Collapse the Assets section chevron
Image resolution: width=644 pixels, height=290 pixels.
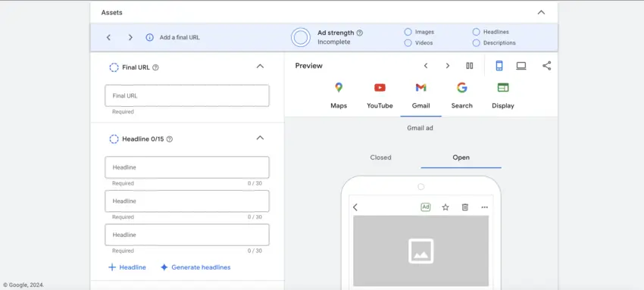point(541,12)
